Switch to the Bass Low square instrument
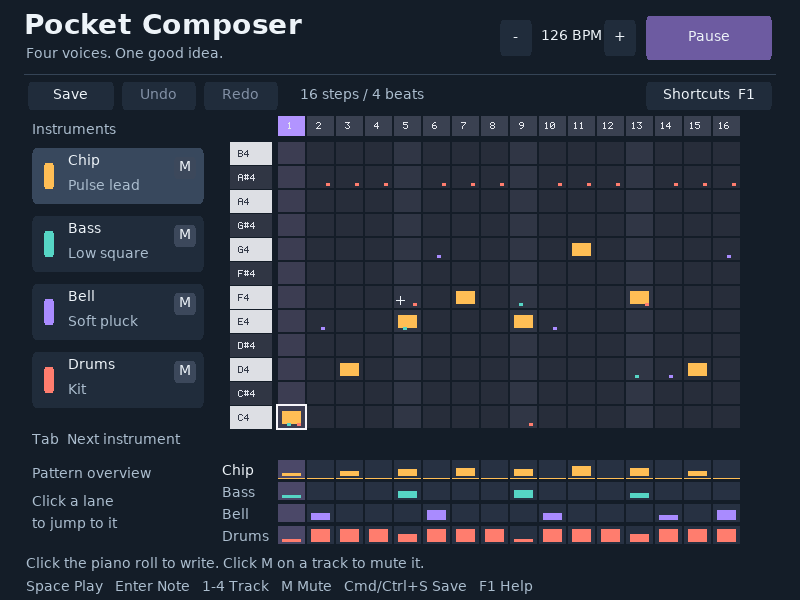 118,244
